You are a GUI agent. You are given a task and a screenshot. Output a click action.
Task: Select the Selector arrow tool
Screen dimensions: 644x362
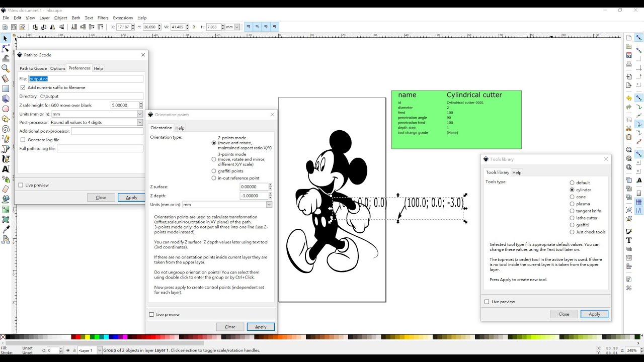(x=6, y=39)
